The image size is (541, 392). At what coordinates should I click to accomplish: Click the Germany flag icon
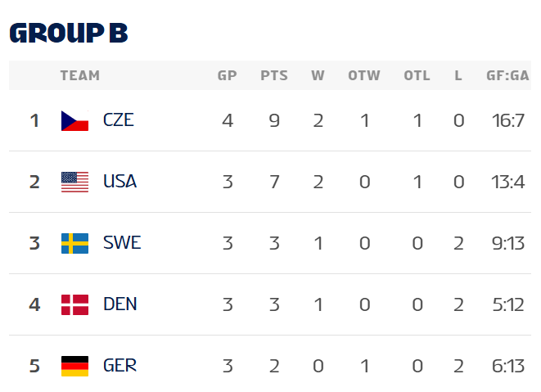point(74,366)
